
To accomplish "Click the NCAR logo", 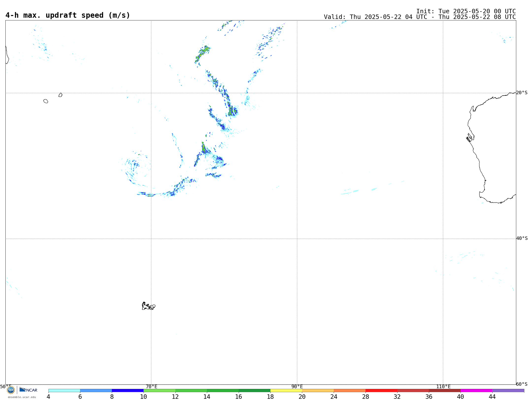I will (28, 390).
